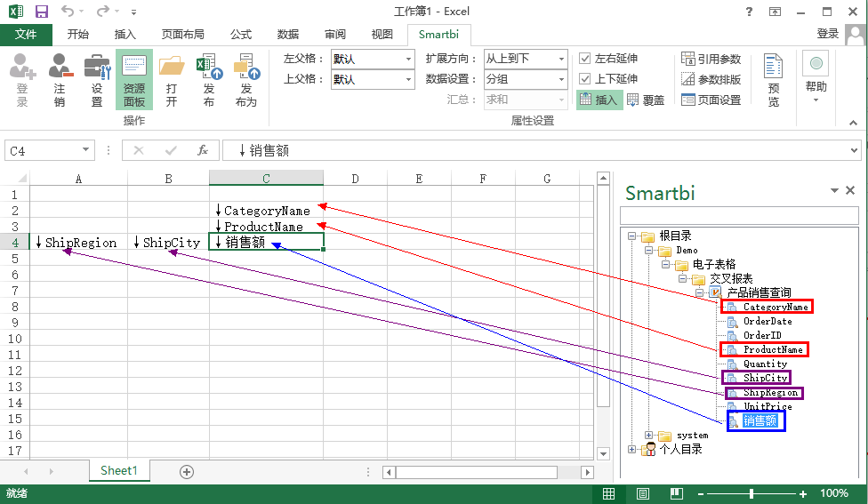Open the Name Box dropdown arrow
The height and width of the screenshot is (504, 868).
pos(85,150)
